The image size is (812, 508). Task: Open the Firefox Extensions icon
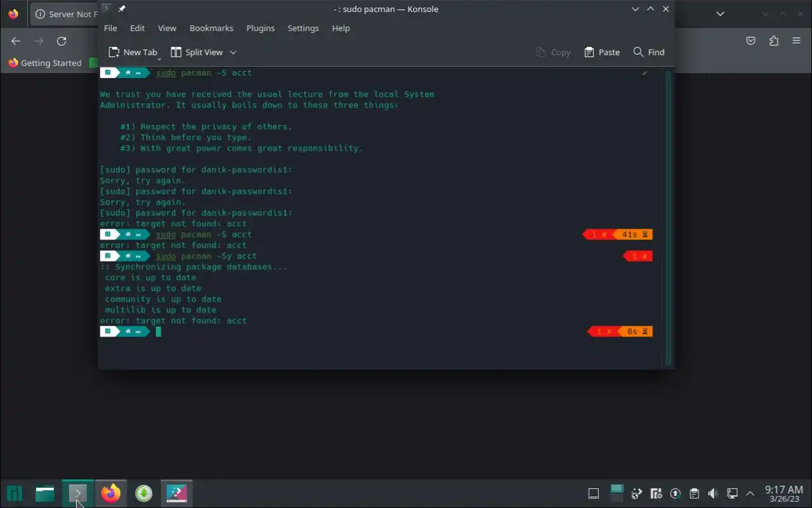[x=773, y=41]
